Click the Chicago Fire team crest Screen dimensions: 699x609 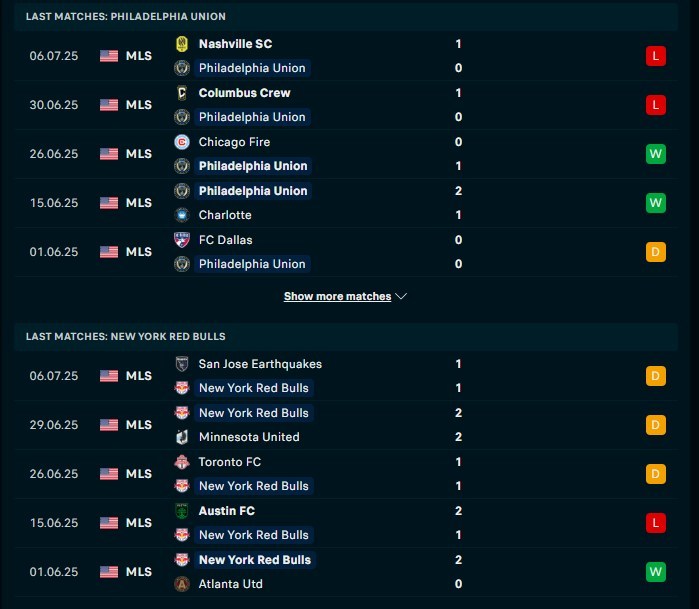point(182,142)
